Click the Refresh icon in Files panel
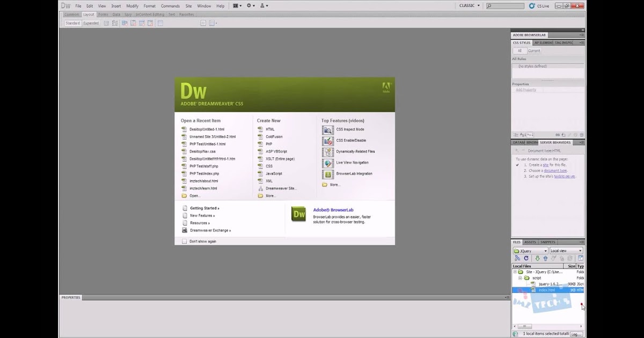Viewport: 644px width, 338px height. [526, 259]
